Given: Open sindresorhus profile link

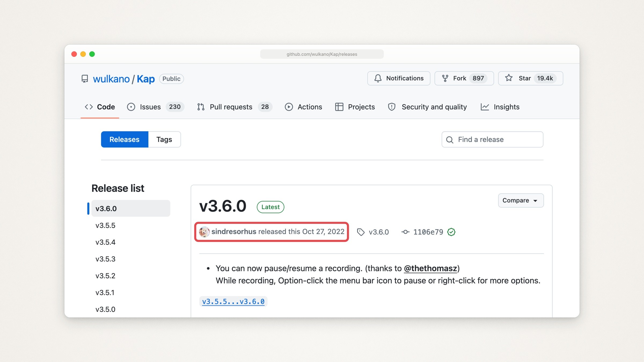Looking at the screenshot, I should pos(234,232).
